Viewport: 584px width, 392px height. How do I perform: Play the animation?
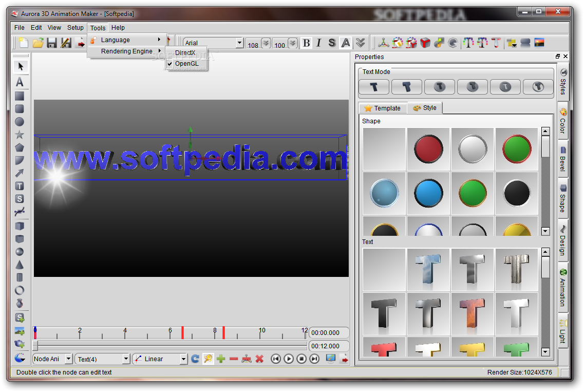click(x=288, y=359)
